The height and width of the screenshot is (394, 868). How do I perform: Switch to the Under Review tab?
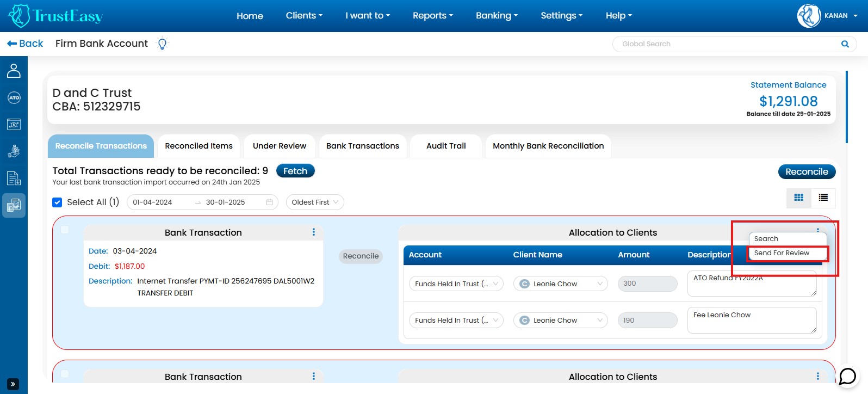coord(279,146)
